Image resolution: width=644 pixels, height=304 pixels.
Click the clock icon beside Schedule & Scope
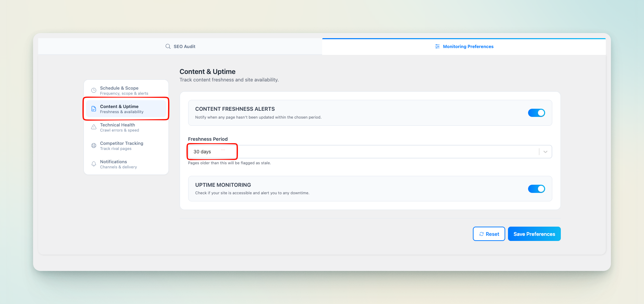94,90
